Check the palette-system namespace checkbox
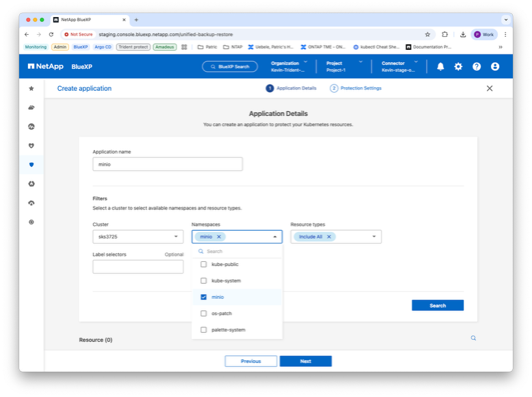The image size is (532, 397). [x=204, y=329]
